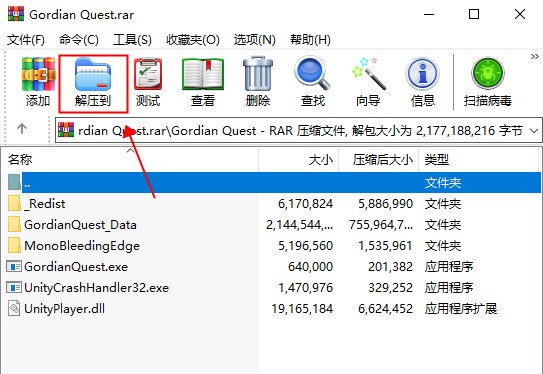This screenshot has width=543, height=374.
Task: Go up one level with the arrow
Action: pos(22,128)
